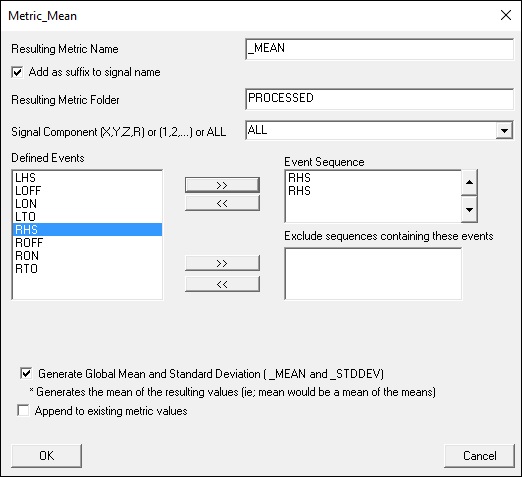Viewport: 522px width, 477px height.
Task: Remove event from Event Sequence list
Action: point(222,203)
